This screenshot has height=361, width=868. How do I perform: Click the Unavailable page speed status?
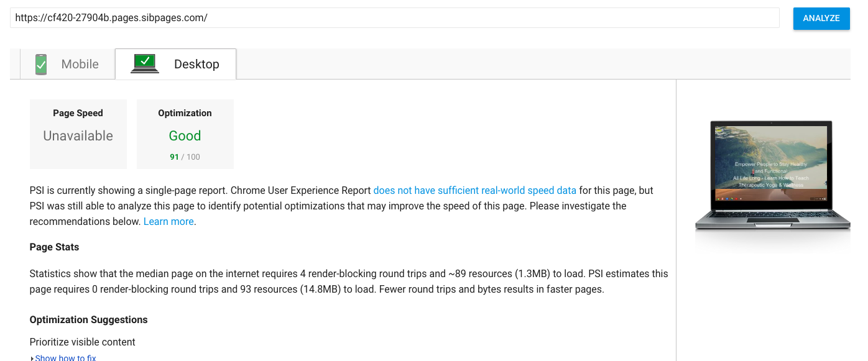(78, 136)
